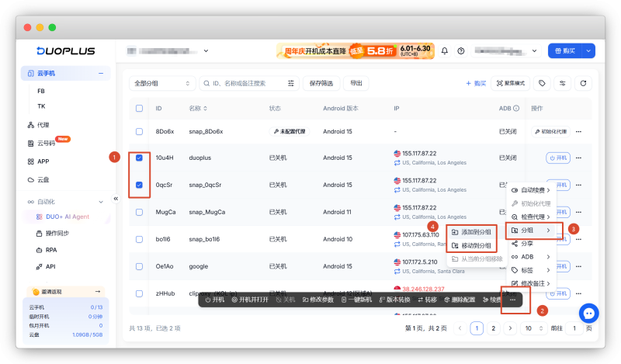Go to page 2 in pagination

coord(494,328)
